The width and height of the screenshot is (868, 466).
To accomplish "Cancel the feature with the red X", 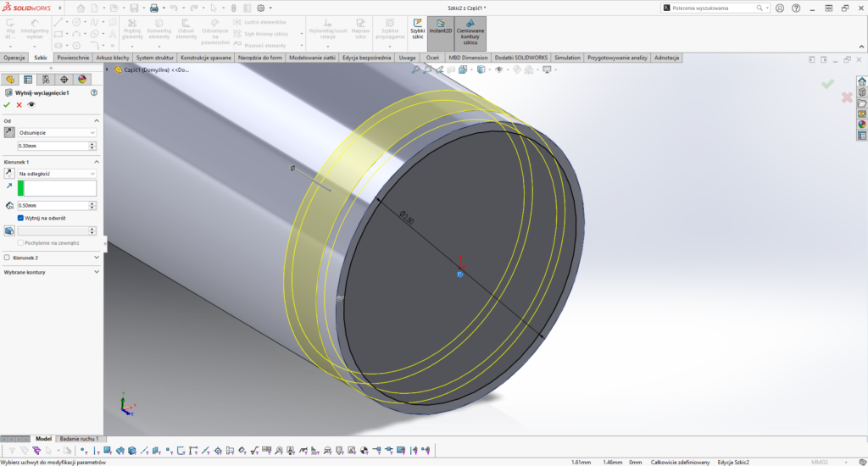I will coord(19,105).
